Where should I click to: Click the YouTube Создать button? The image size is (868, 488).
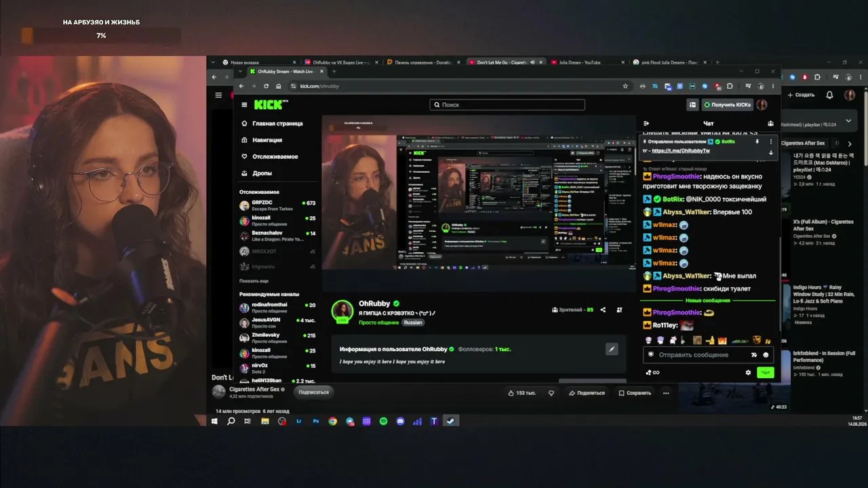802,95
